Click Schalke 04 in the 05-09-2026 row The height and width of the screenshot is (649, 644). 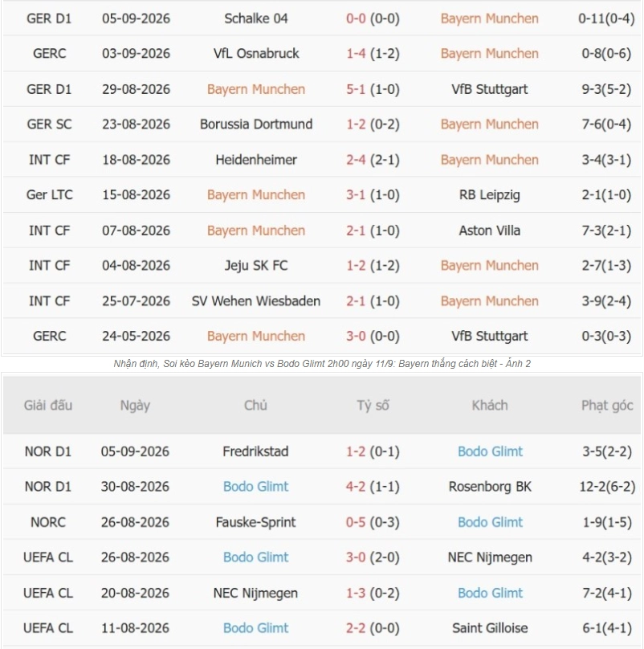tap(256, 18)
